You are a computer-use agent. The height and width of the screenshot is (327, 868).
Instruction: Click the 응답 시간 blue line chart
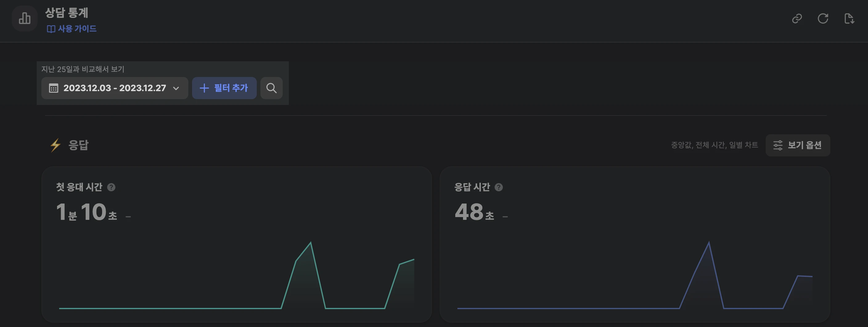pyautogui.click(x=635, y=275)
